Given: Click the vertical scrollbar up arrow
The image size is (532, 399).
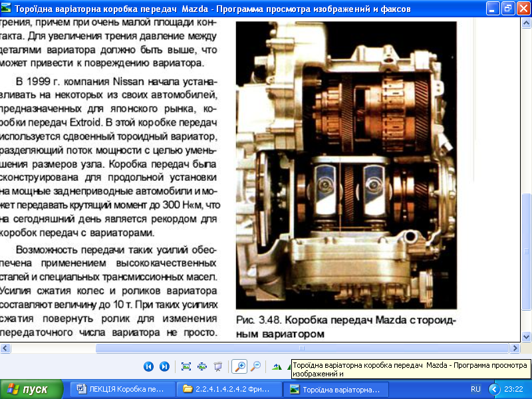Looking at the screenshot, I should (526, 23).
